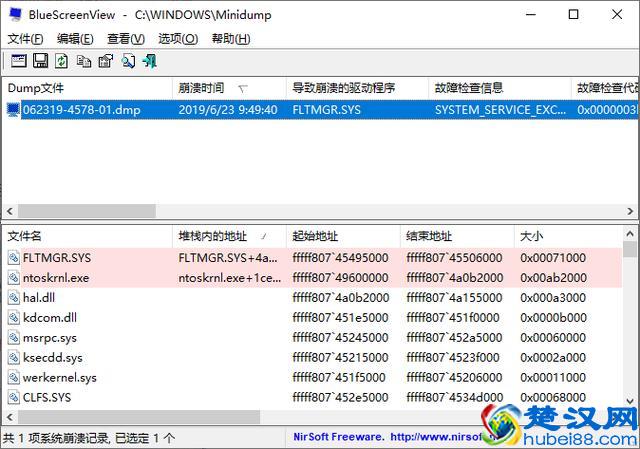Select the werkernel.sys file name
This screenshot has height=449, width=640.
(x=60, y=378)
